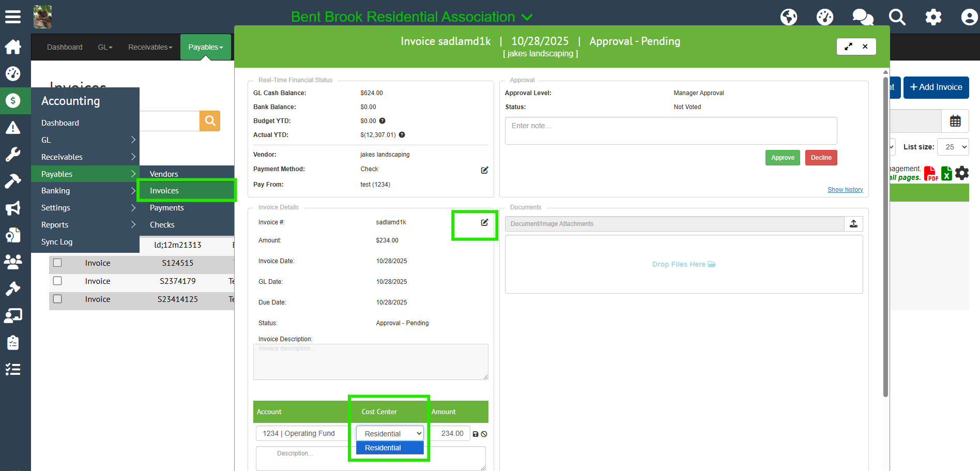Open the Show history link
The width and height of the screenshot is (980, 471).
tap(845, 190)
